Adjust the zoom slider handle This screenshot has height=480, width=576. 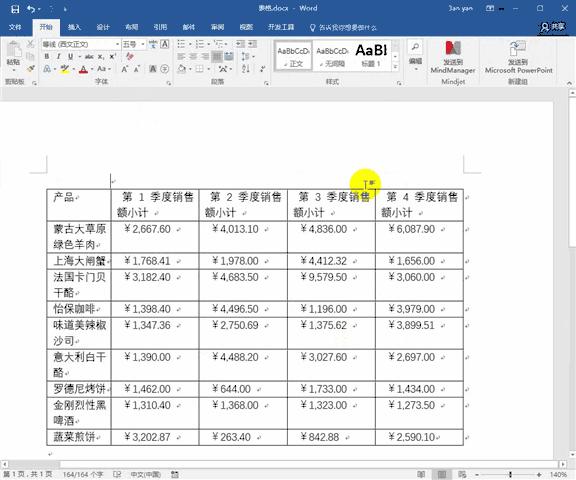[x=510, y=475]
